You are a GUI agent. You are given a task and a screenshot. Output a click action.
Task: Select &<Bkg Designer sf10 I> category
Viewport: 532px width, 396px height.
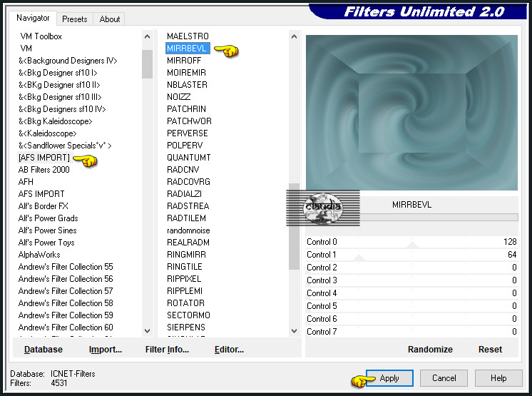click(58, 73)
